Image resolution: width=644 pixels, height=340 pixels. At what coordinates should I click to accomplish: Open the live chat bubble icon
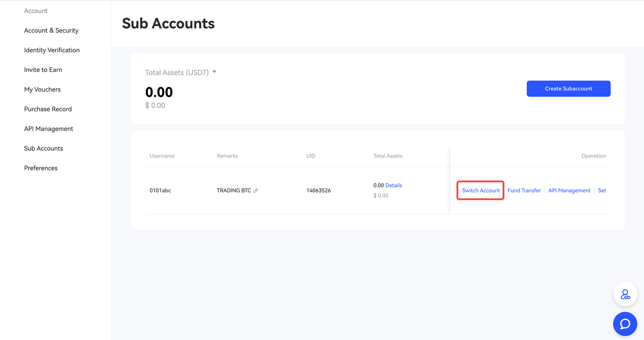[625, 323]
